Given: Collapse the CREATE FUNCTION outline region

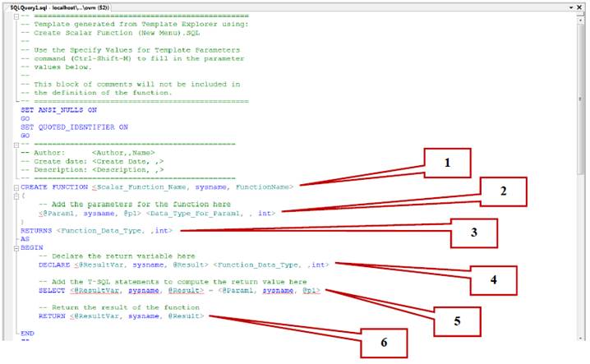Looking at the screenshot, I should click(16, 187).
